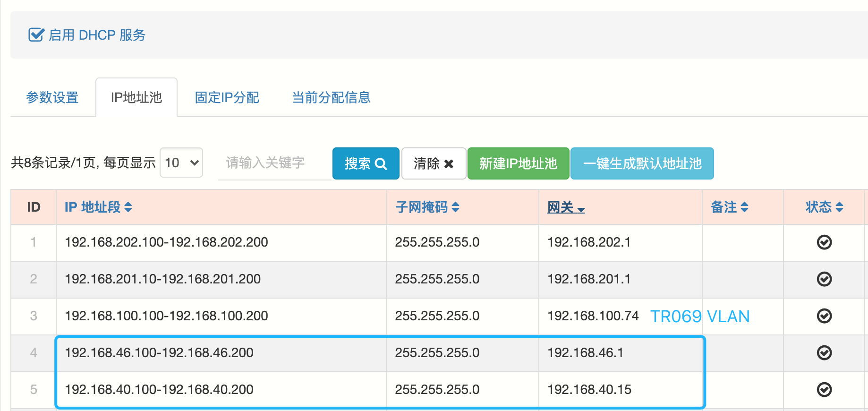Toggle the 启用 DHCP 服务 checkbox
Image resolution: width=868 pixels, height=411 pixels.
point(36,35)
